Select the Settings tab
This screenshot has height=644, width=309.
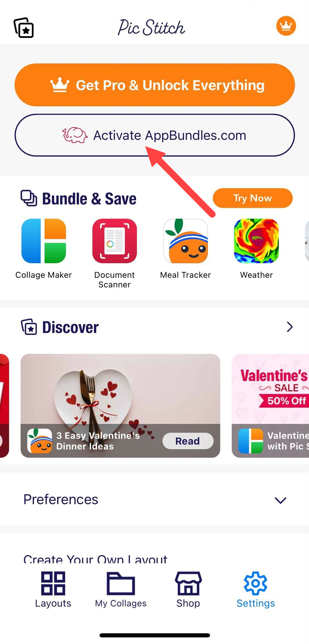coord(256,590)
